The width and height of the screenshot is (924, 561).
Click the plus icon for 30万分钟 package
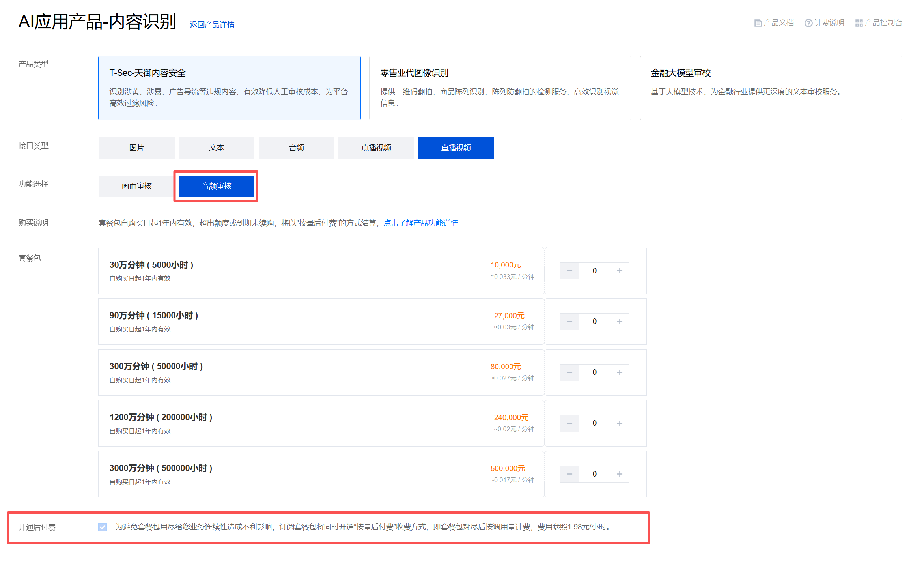click(620, 271)
